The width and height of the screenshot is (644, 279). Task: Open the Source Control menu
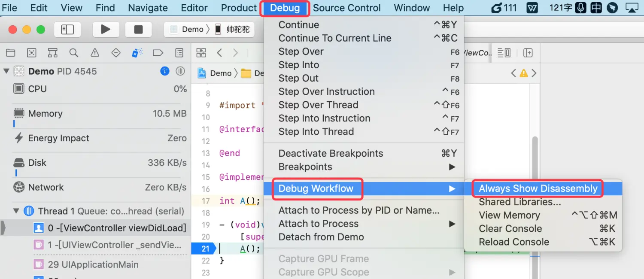(346, 8)
